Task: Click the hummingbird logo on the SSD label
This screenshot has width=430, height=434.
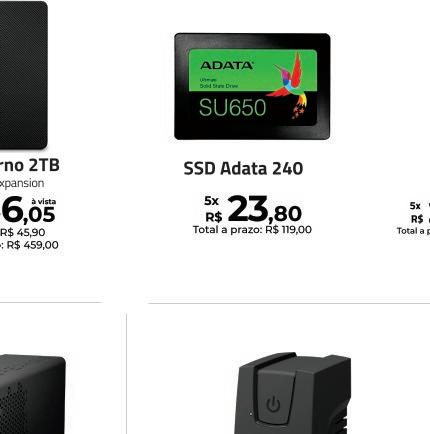Action: (291, 86)
